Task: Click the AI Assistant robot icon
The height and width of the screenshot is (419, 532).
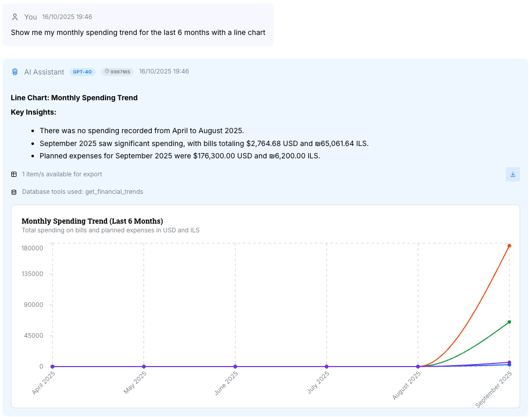Action: (15, 71)
